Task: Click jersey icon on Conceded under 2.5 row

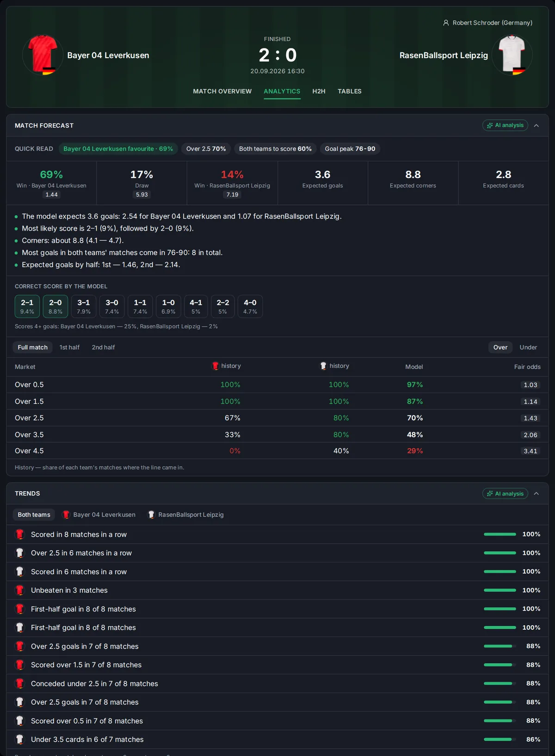Action: click(20, 683)
